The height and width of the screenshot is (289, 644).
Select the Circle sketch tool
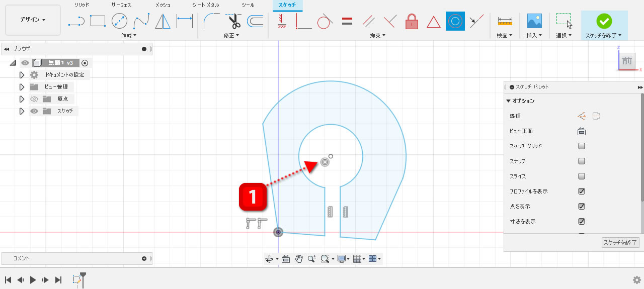point(119,21)
